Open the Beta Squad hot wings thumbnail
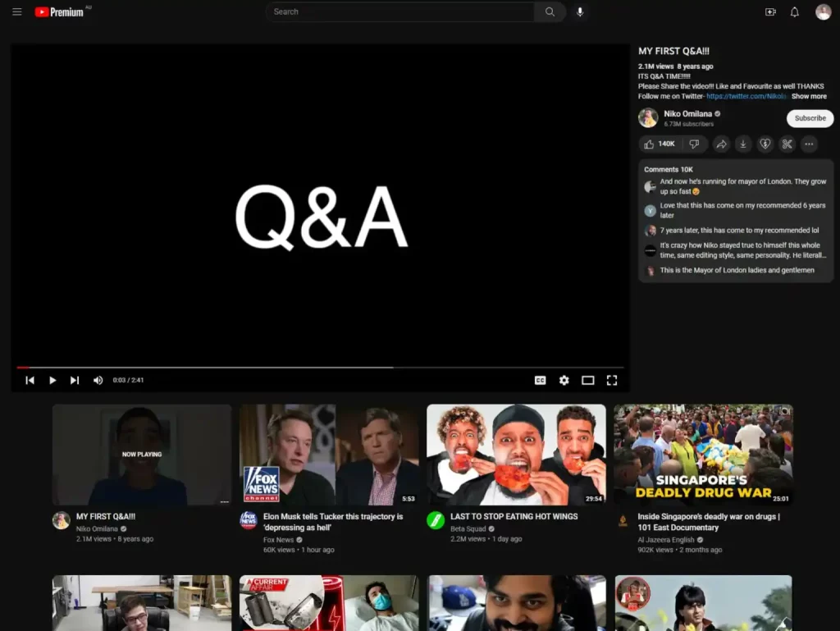The image size is (840, 631). click(x=516, y=454)
